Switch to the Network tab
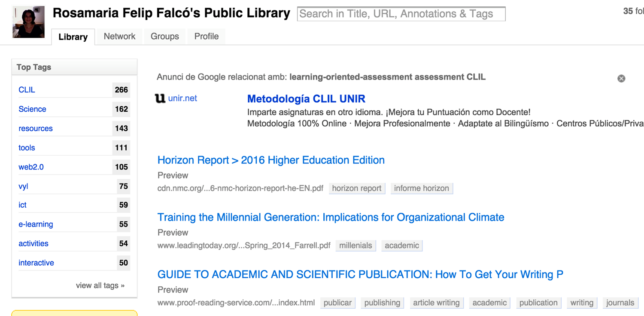This screenshot has height=316, width=644. [119, 37]
